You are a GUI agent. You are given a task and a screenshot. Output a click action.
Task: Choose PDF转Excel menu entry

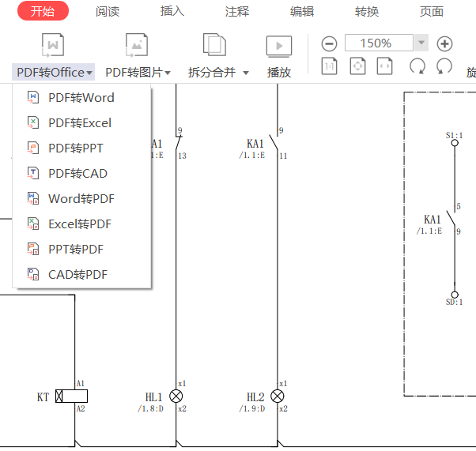(79, 123)
